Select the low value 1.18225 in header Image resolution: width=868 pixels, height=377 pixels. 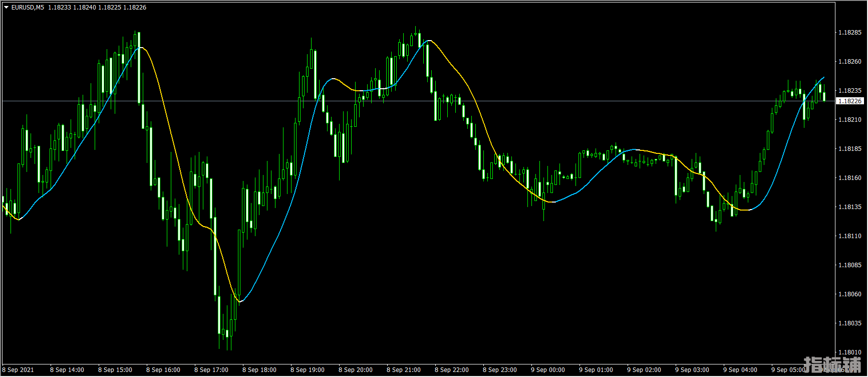point(110,8)
